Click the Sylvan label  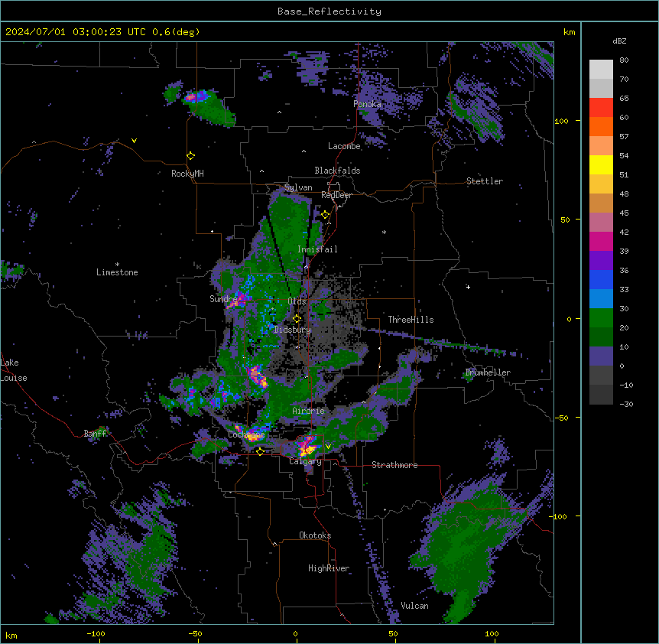[x=298, y=187]
